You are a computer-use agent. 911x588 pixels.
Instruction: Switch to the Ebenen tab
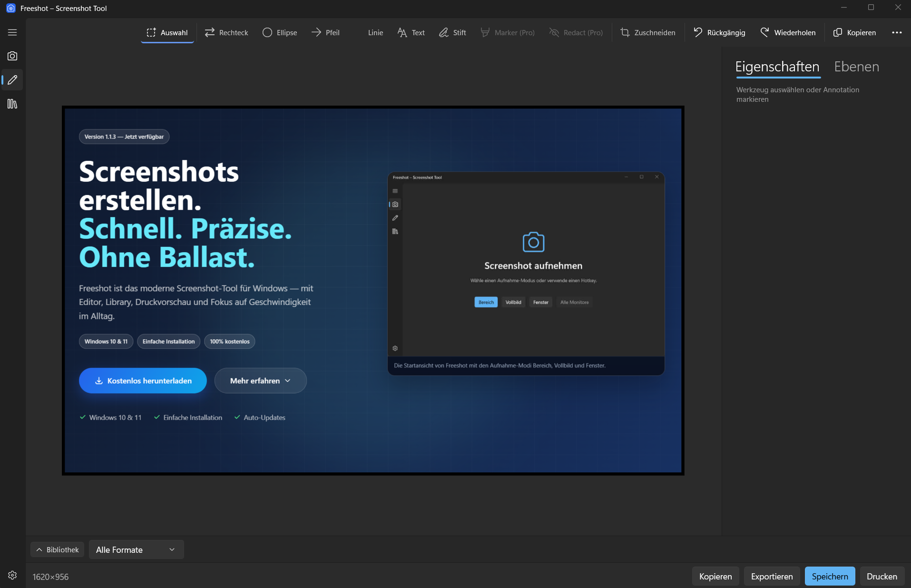tap(856, 67)
